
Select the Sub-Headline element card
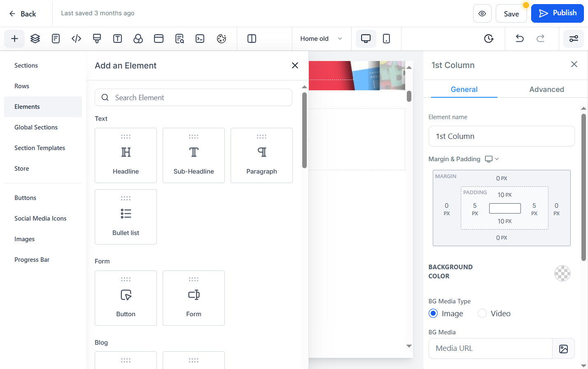pos(194,155)
